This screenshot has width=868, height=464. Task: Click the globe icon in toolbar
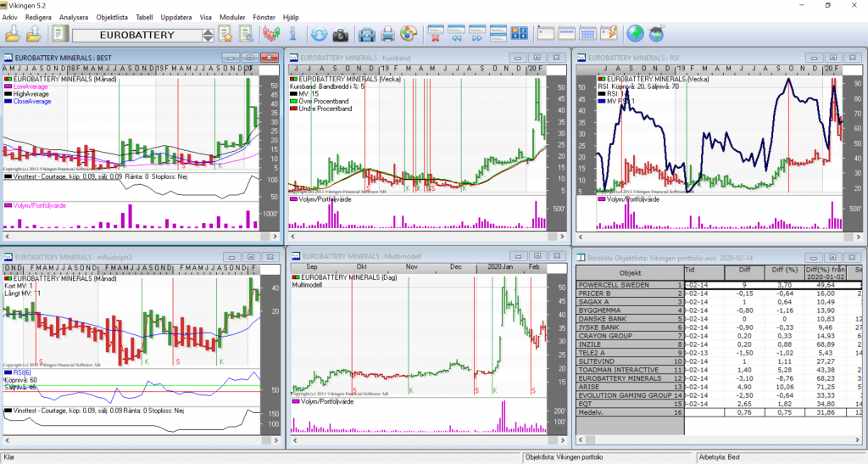pyautogui.click(x=635, y=35)
